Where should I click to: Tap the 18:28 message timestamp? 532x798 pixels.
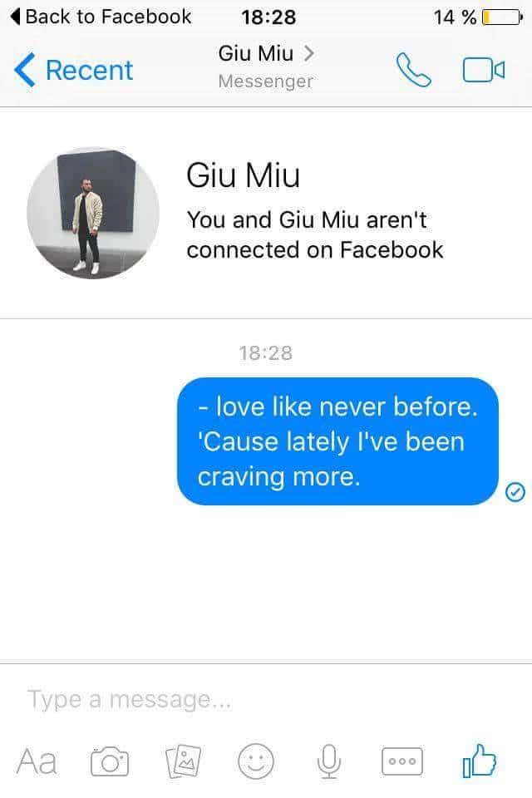tap(266, 353)
